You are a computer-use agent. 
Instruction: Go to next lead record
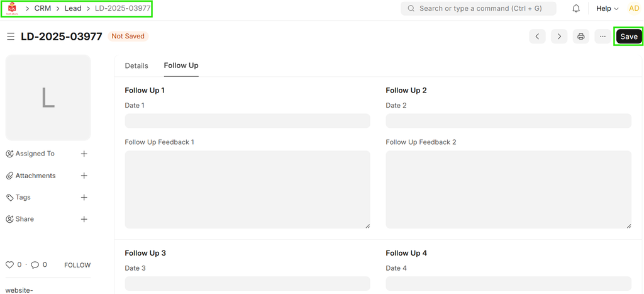559,37
